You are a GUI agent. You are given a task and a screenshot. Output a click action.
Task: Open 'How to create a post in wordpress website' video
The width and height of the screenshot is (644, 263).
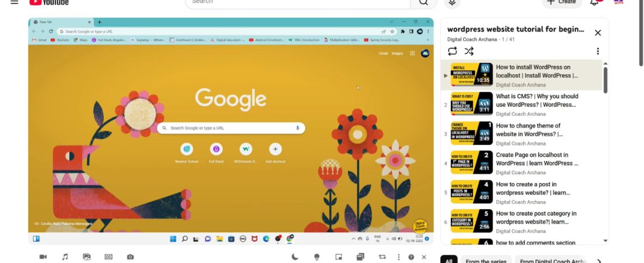click(x=533, y=188)
